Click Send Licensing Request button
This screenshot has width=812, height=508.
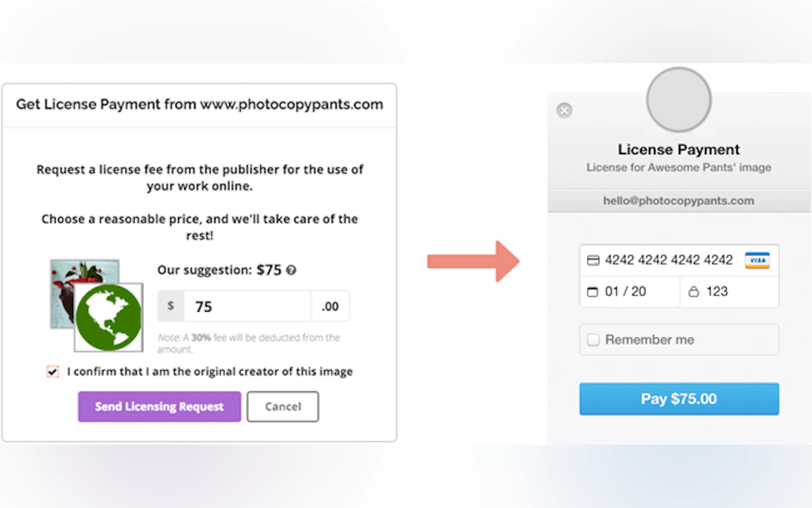point(160,407)
